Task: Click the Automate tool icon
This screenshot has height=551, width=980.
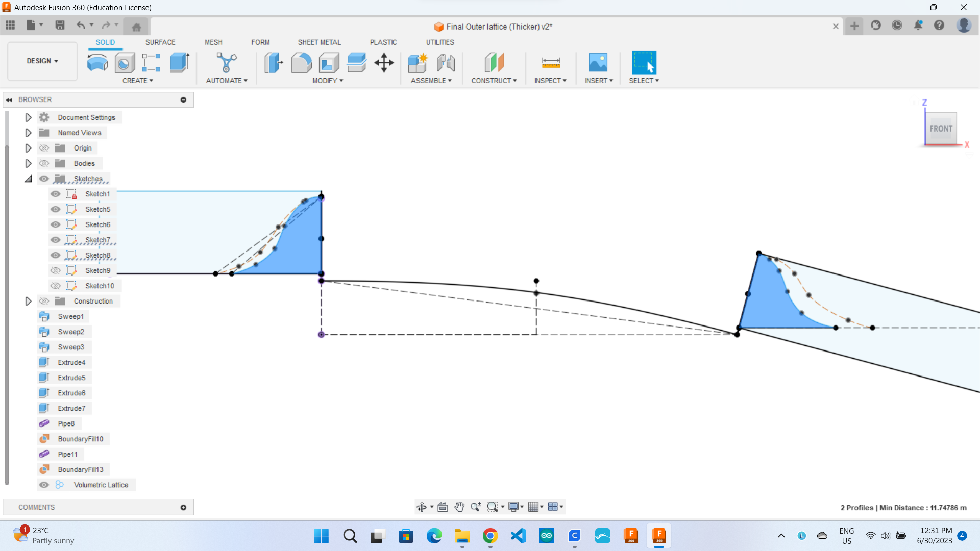Action: click(226, 63)
